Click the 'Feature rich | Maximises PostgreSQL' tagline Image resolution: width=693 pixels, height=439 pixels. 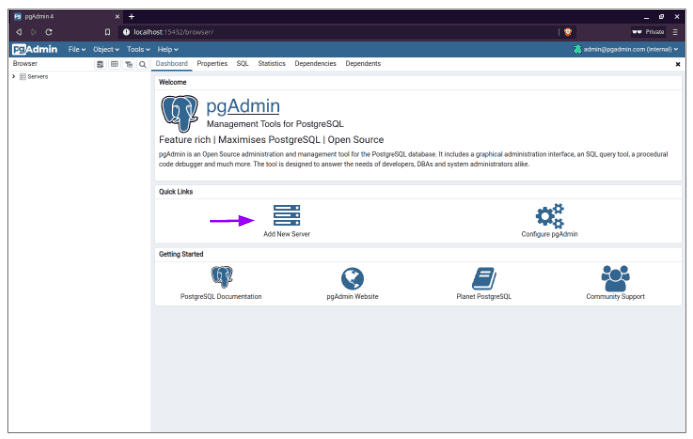click(271, 140)
